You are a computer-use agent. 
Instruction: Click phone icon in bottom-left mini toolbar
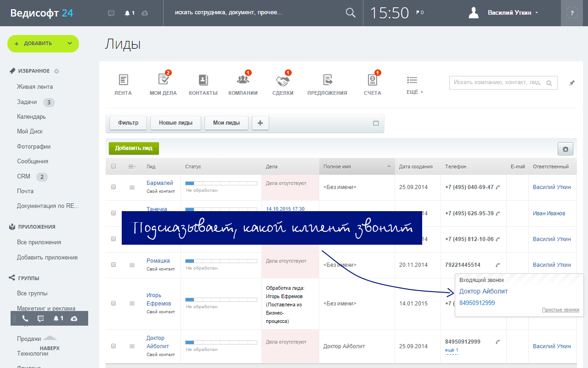coord(25,318)
